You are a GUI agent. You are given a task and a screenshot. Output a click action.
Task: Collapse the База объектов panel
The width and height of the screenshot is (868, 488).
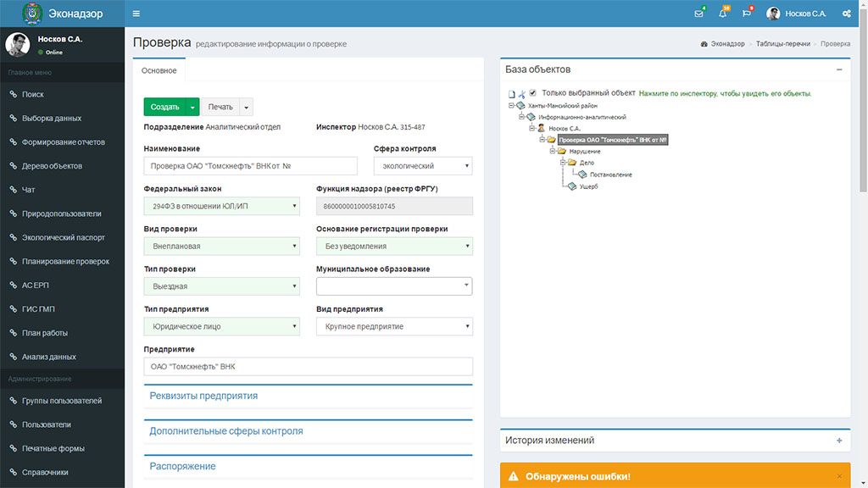[x=839, y=69]
